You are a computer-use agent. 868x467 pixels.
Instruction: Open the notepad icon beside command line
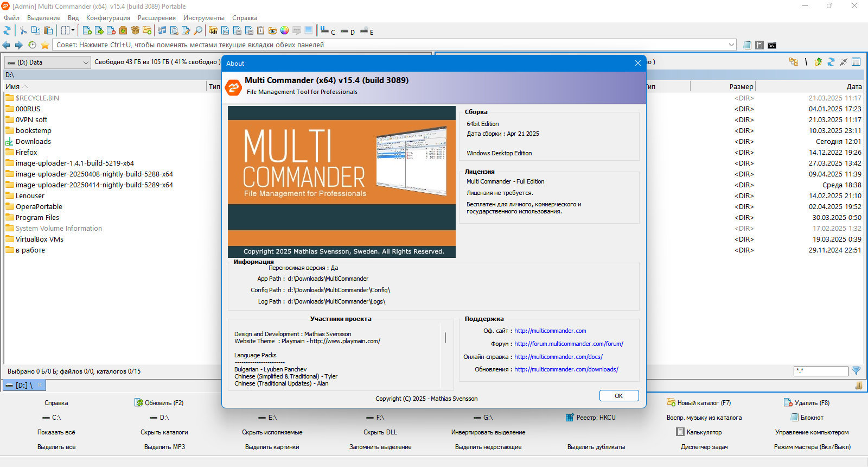point(747,45)
